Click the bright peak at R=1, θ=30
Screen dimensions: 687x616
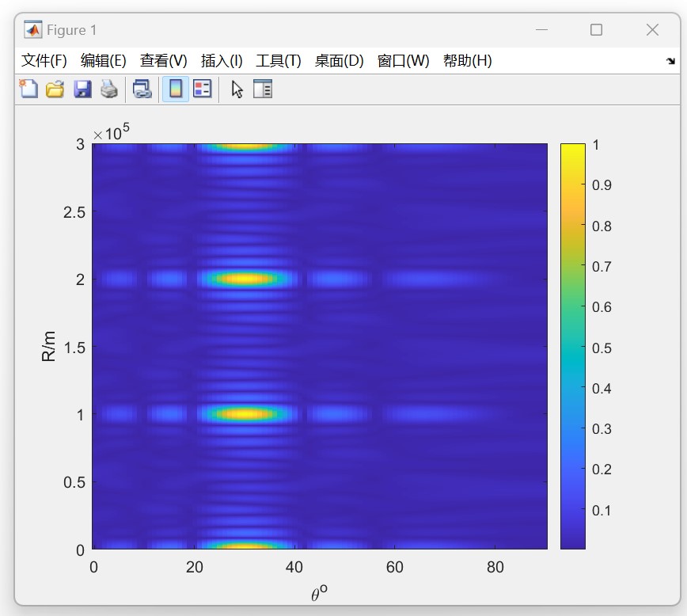(246, 413)
